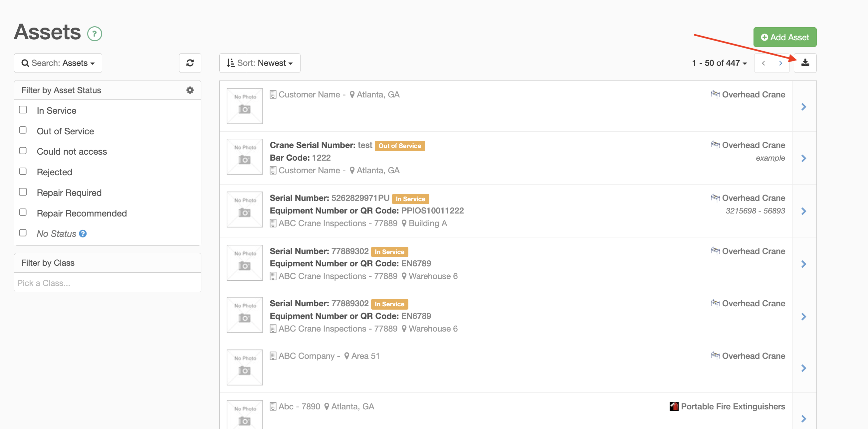Open the 1 - 50 of 447 dropdown
Image resolution: width=868 pixels, height=429 pixels.
pos(720,63)
